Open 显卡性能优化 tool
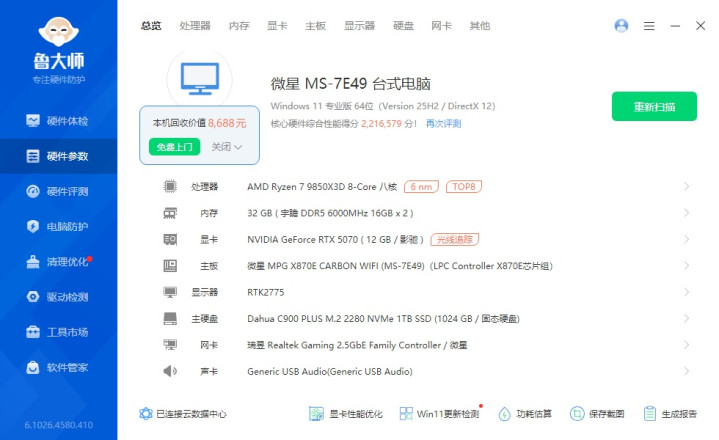This screenshot has width=719, height=440. click(x=346, y=414)
